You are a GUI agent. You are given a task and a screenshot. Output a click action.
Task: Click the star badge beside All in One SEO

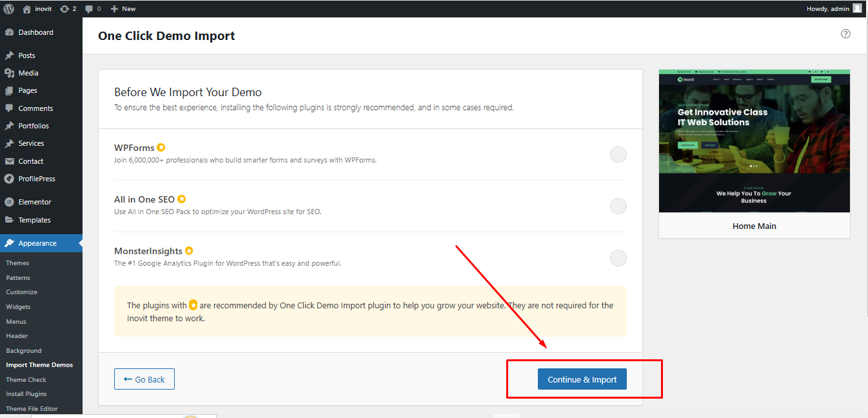click(182, 199)
